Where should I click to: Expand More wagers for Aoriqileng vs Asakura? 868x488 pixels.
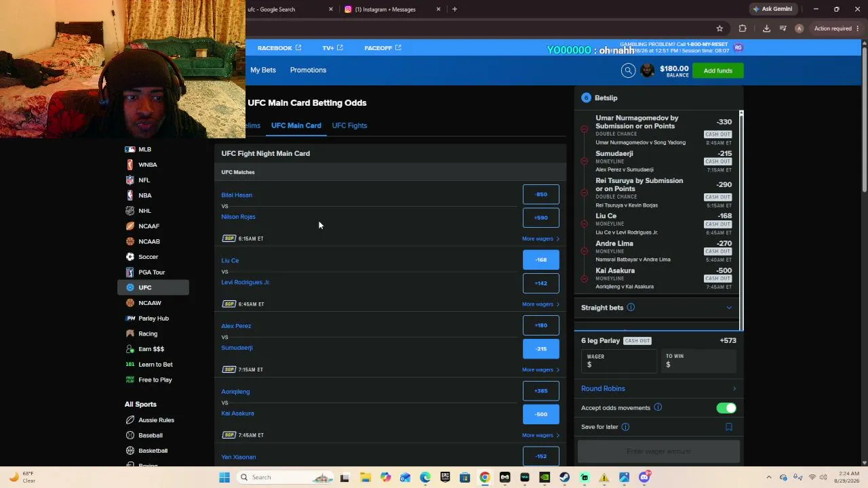(540, 435)
